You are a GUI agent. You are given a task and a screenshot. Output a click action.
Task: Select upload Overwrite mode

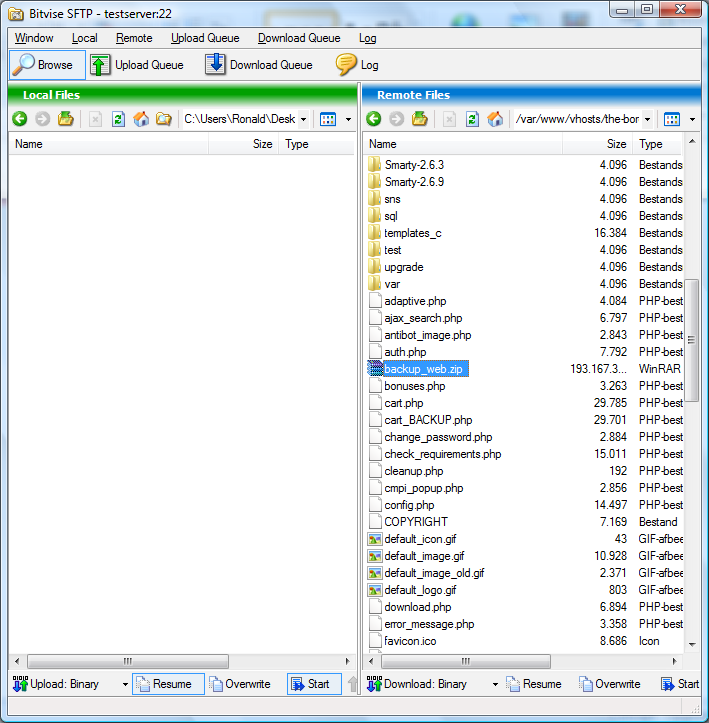pyautogui.click(x=240, y=684)
